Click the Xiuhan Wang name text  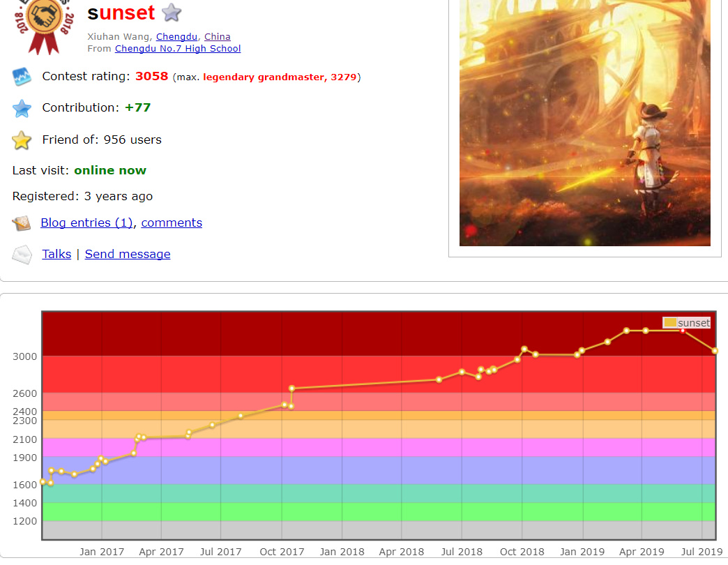[x=118, y=36]
